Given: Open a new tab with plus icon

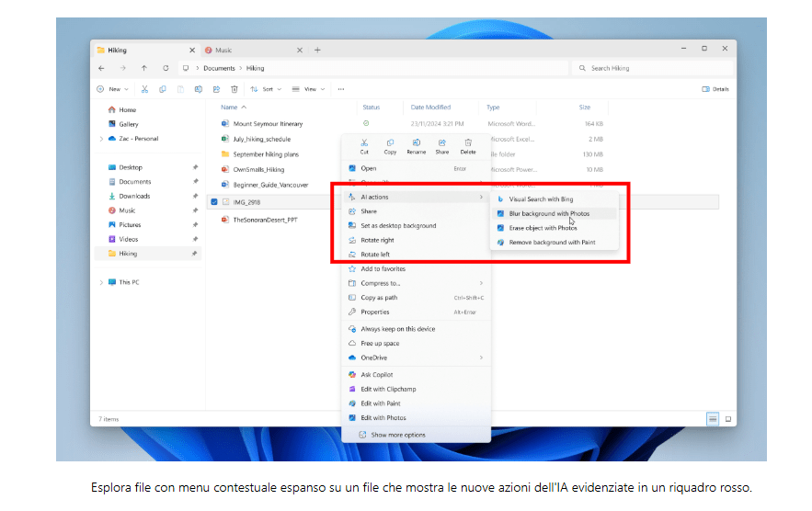Looking at the screenshot, I should coord(318,50).
